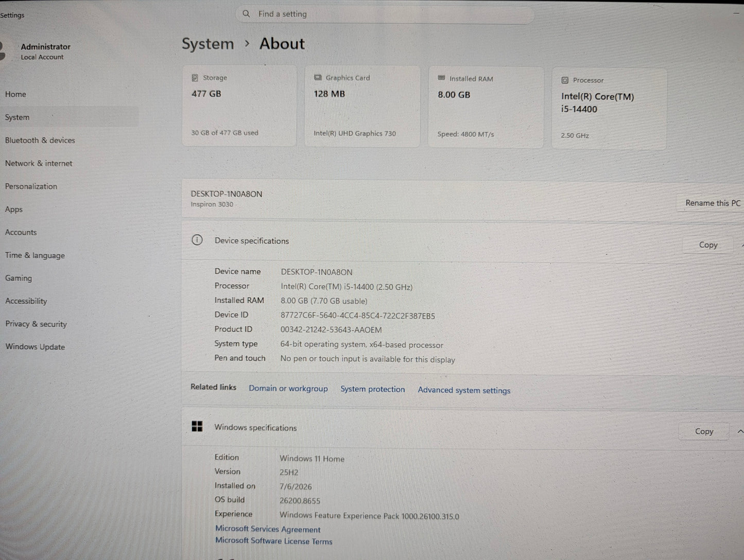
Task: Open the Installed RAM 8.00 GB card
Action: pos(486,108)
